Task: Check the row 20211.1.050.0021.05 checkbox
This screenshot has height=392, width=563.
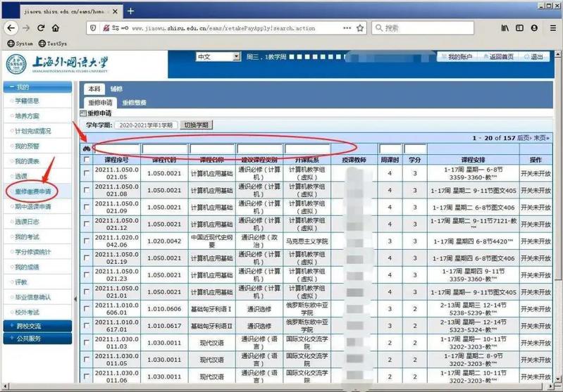Action: [86, 172]
